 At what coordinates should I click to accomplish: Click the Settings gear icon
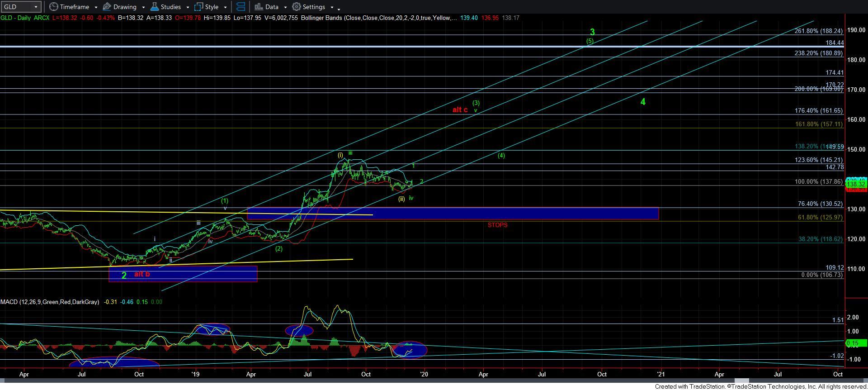(x=297, y=7)
